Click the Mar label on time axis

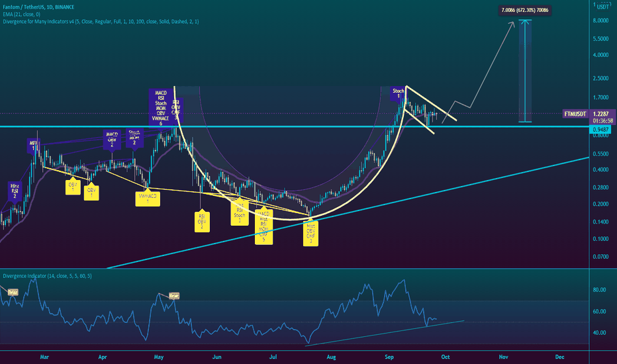point(44,357)
